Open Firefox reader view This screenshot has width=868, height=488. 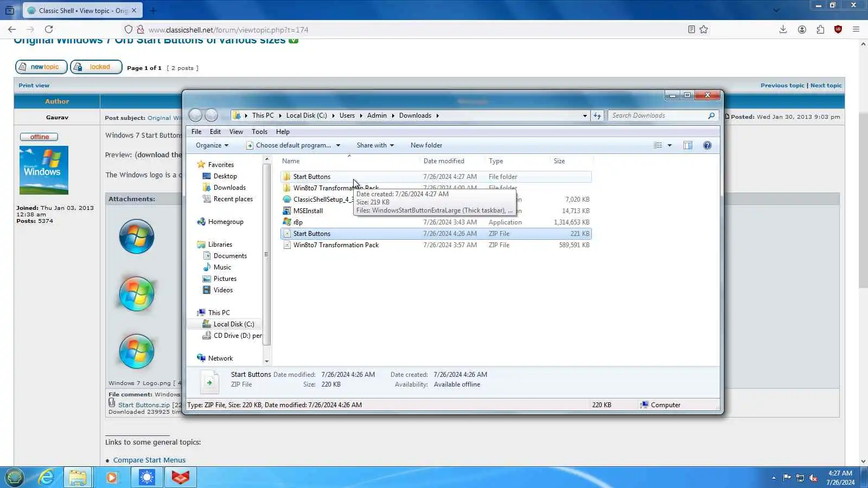[x=691, y=29]
